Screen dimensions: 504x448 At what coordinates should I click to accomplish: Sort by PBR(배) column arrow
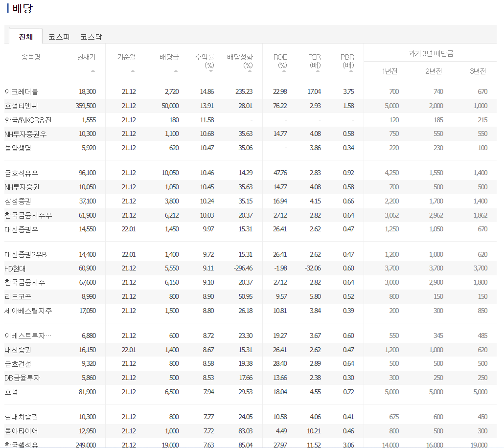pos(351,71)
